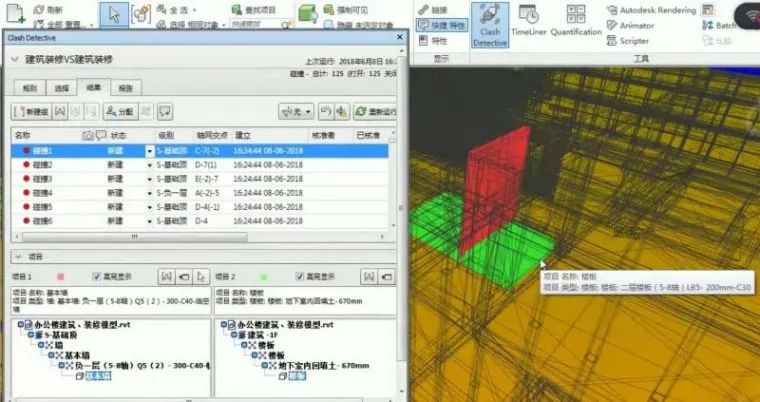Click Item 2 green color swatch
This screenshot has height=402, width=760.
pos(264,277)
